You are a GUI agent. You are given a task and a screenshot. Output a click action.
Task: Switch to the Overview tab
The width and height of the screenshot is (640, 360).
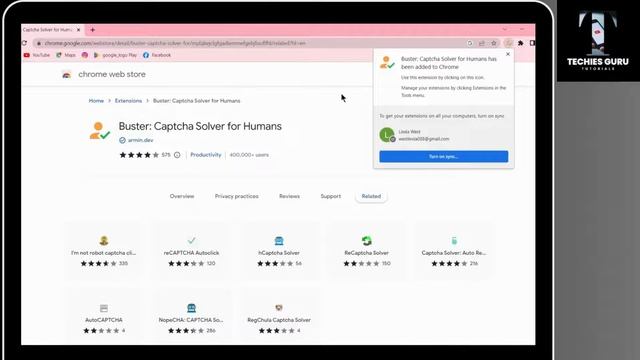[x=182, y=196]
